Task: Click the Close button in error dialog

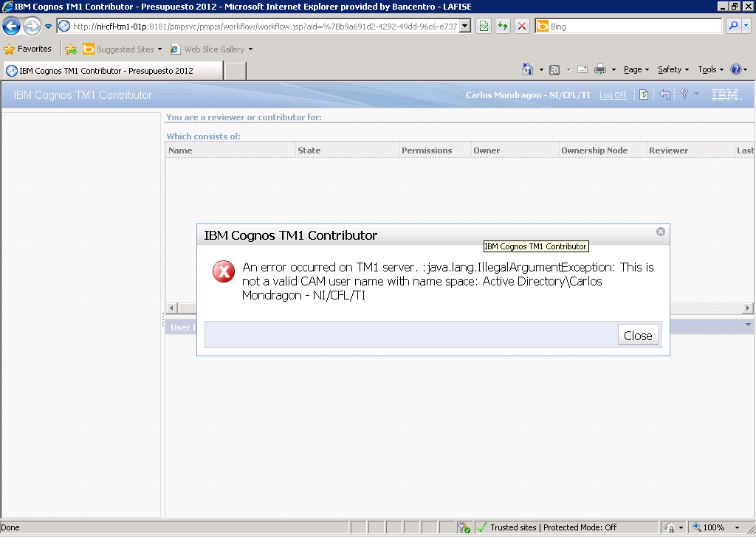Action: [x=638, y=335]
